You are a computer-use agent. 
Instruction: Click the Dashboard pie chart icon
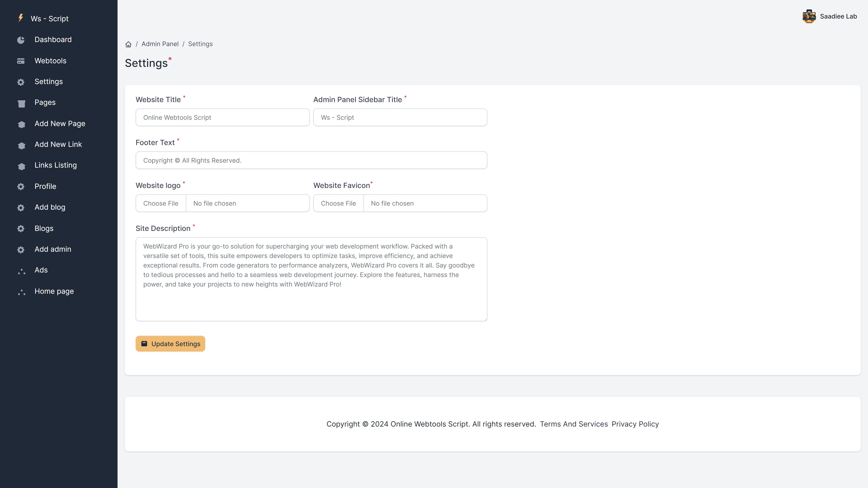[21, 40]
